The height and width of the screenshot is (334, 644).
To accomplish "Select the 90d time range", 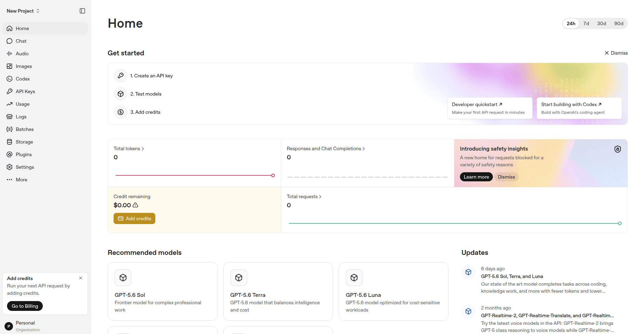I will point(619,23).
